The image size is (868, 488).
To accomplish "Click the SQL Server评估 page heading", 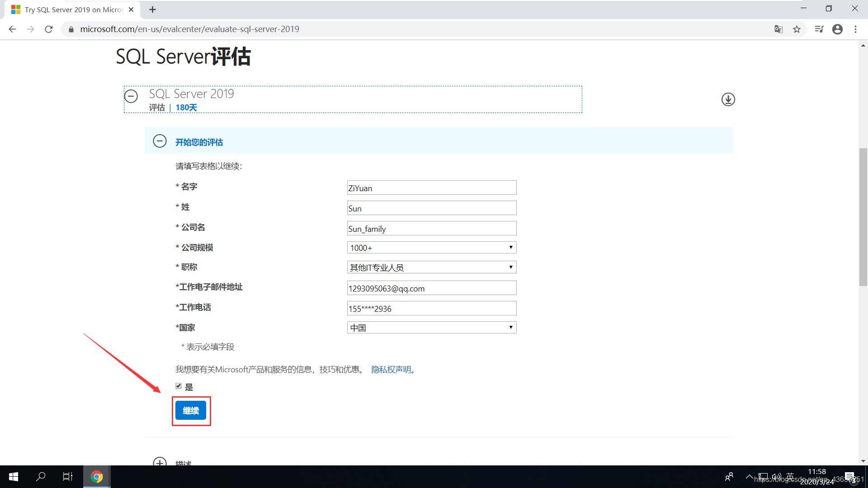I will (x=183, y=57).
